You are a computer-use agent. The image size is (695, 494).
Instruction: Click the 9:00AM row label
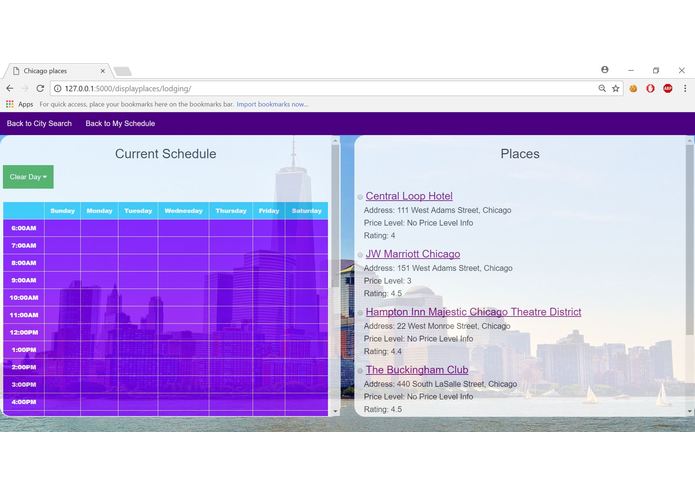[24, 280]
